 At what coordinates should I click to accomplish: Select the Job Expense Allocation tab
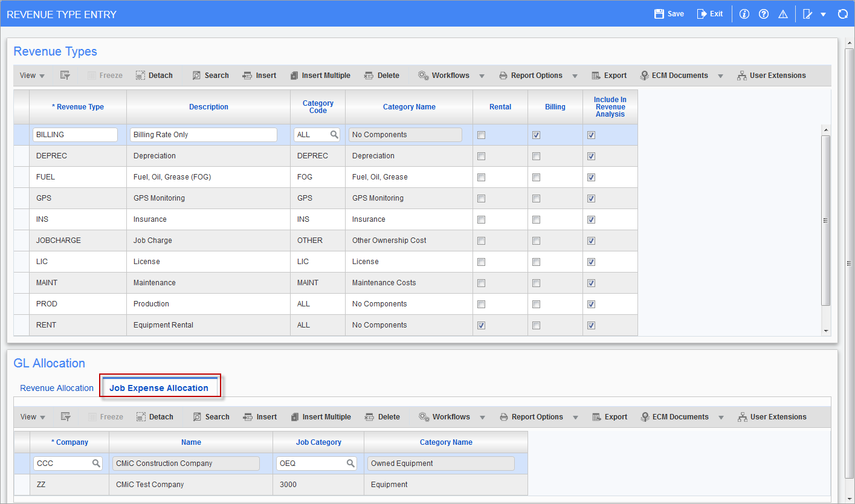[x=159, y=388]
